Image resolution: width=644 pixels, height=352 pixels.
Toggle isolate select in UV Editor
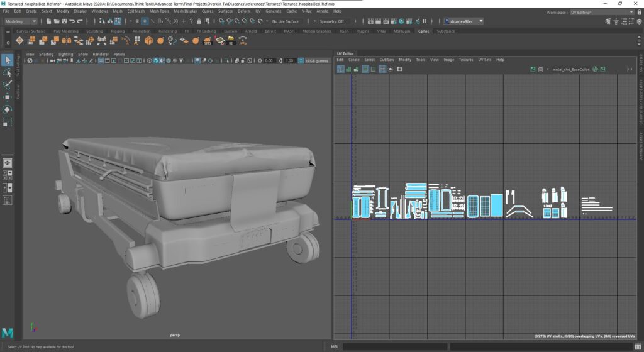tap(391, 69)
